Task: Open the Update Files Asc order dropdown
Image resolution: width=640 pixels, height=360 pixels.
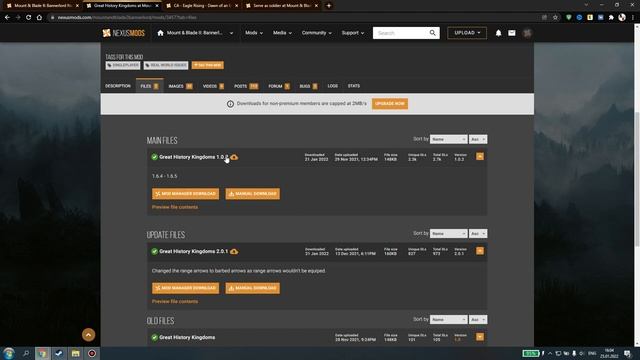Action: [478, 234]
